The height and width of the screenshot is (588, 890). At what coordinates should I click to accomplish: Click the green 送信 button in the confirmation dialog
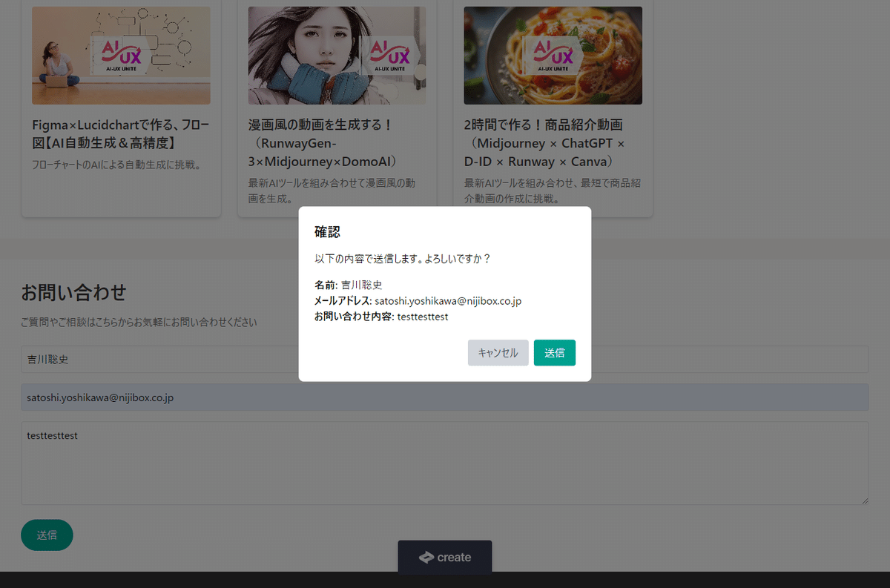pyautogui.click(x=554, y=352)
